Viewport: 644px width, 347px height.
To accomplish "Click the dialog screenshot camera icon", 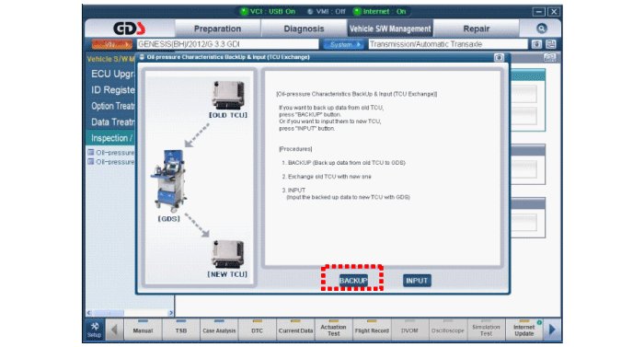I will [x=499, y=58].
